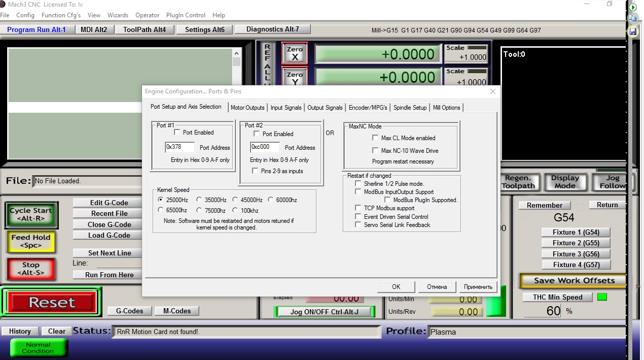Open the Mill Options tab
The image size is (644, 360).
[447, 107]
